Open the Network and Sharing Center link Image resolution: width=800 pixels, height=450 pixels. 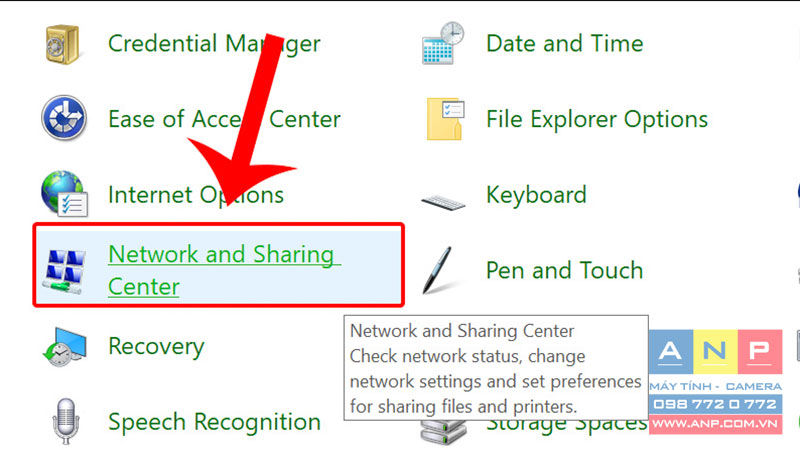point(224,270)
